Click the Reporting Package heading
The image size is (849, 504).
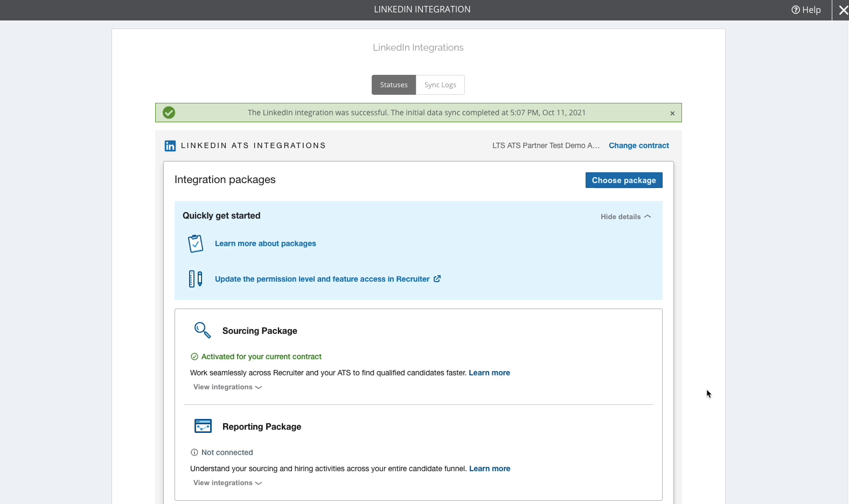pyautogui.click(x=262, y=426)
